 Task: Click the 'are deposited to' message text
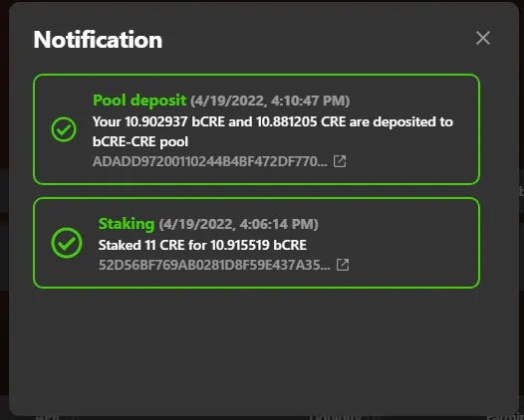coord(401,121)
